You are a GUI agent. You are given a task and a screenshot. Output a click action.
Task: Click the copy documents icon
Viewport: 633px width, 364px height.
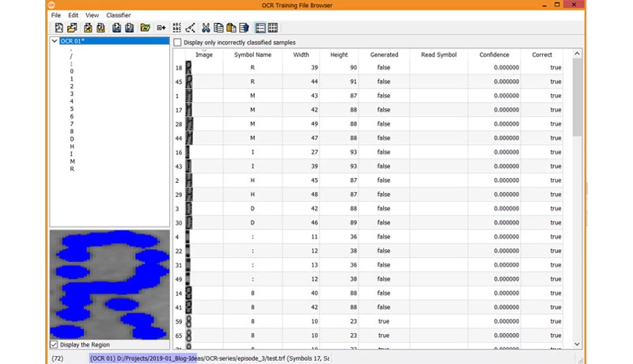tap(219, 28)
